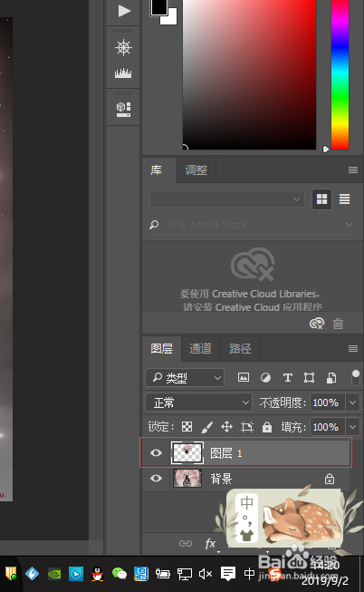Switch Libraries to grid view

(321, 199)
